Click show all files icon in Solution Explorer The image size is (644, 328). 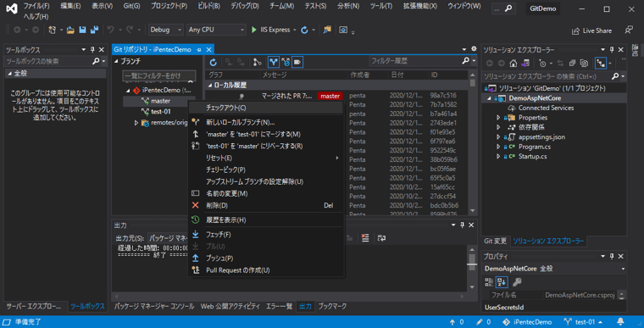(x=584, y=64)
